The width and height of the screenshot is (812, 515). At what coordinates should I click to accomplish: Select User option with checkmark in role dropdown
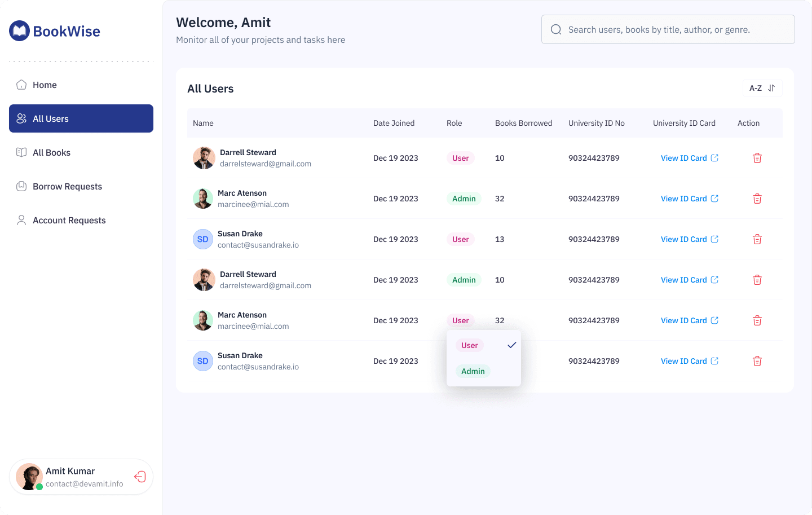pyautogui.click(x=470, y=345)
